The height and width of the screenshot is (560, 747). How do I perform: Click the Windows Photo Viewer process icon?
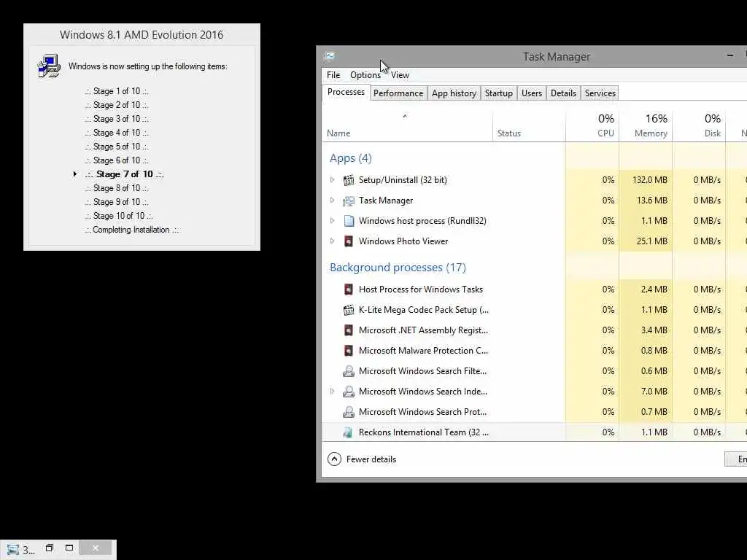coord(349,241)
